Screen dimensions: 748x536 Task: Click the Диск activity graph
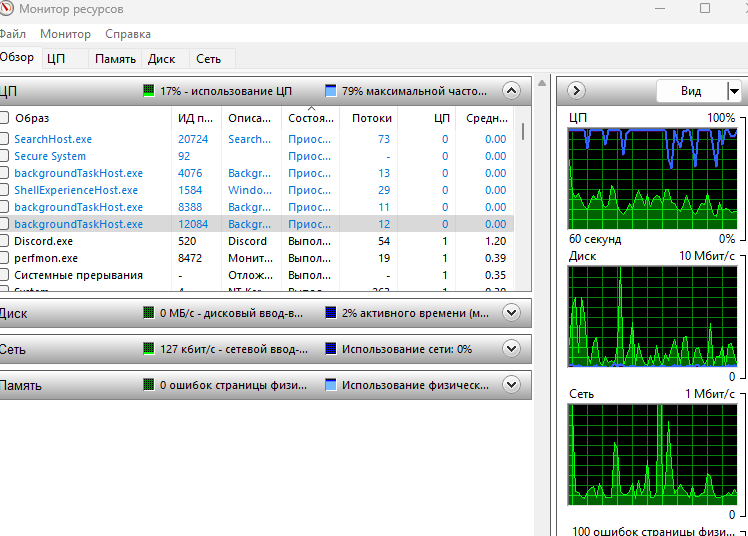click(653, 317)
